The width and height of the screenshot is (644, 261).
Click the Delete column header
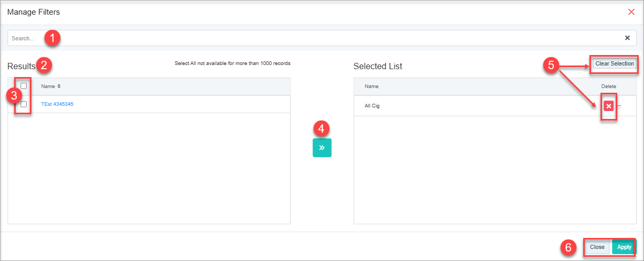pos(608,86)
